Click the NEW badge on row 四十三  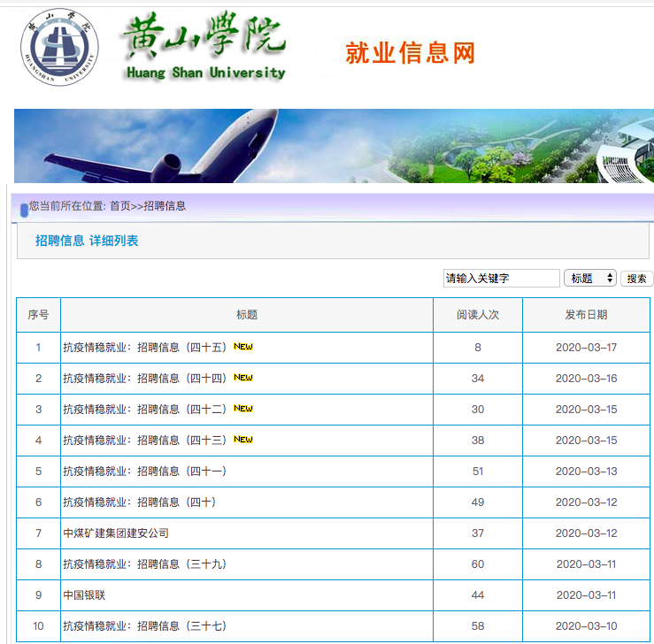point(243,439)
